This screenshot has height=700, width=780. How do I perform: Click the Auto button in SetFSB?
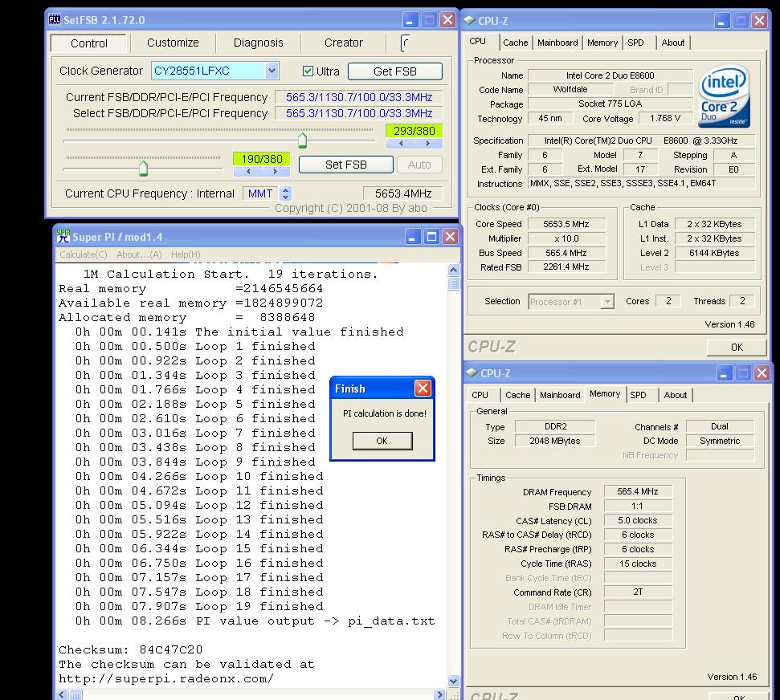tap(419, 165)
